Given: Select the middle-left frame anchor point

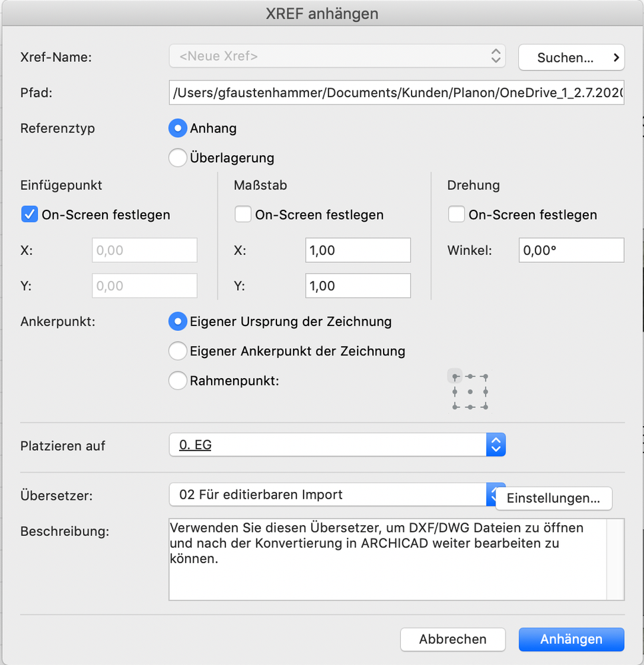Looking at the screenshot, I should click(455, 391).
